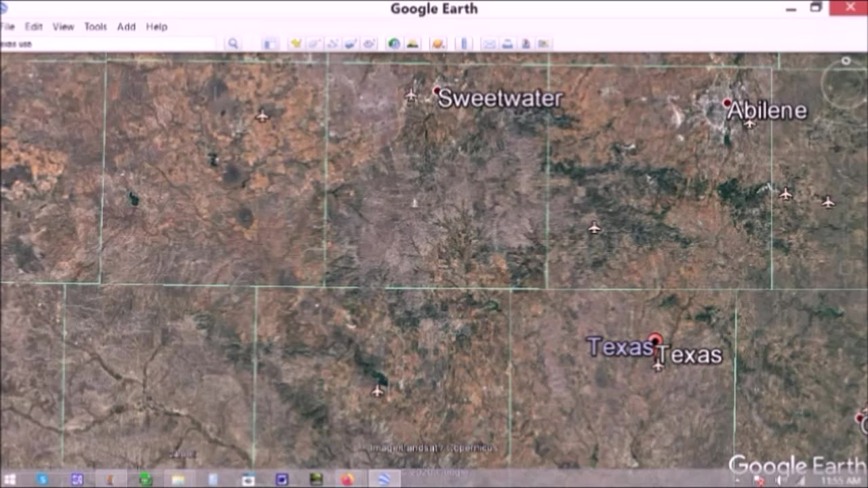Click the red Sweetwater place marker
The height and width of the screenshot is (488, 868).
[x=436, y=91]
